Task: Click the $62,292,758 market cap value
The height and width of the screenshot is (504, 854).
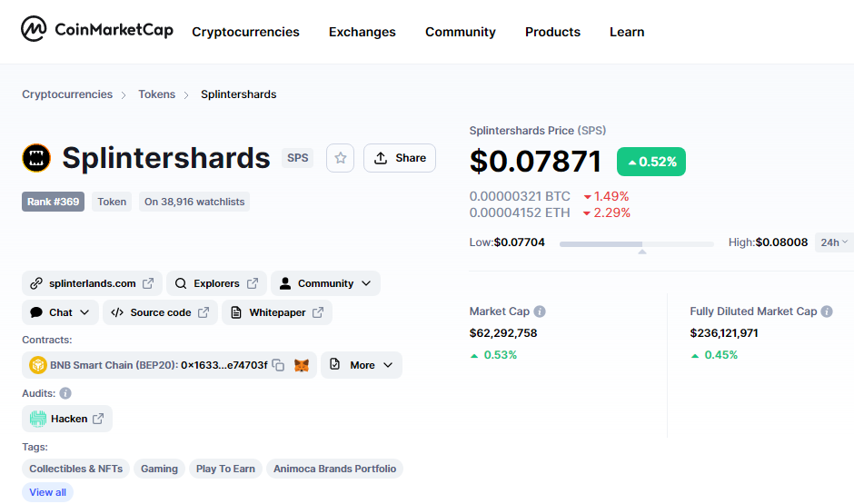Action: 503,332
